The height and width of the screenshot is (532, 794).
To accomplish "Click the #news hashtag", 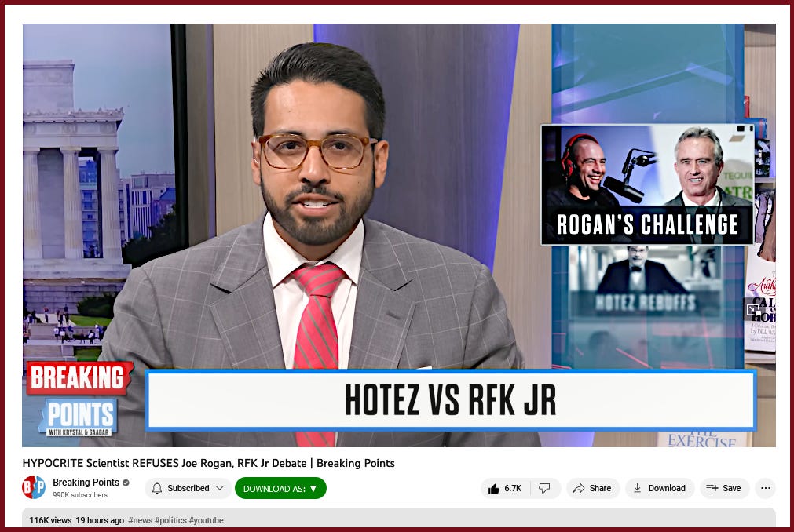I will 141,520.
